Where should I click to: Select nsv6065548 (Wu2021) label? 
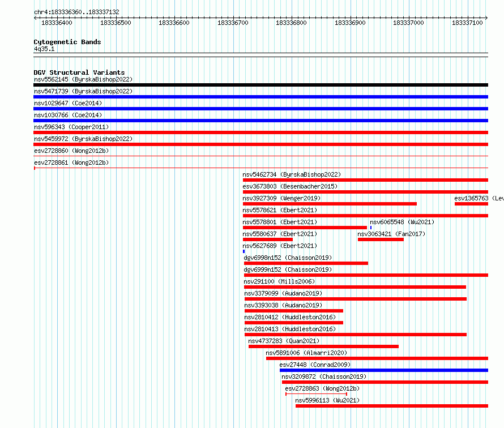(402, 222)
